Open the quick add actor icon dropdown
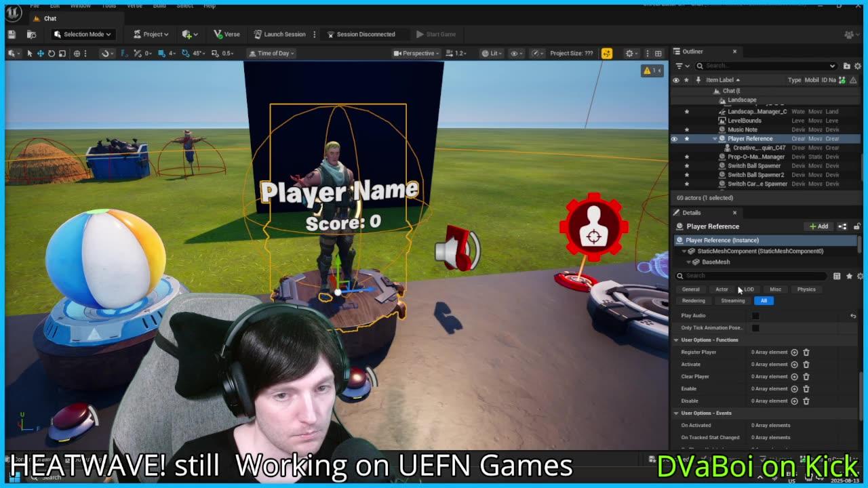Viewport: 868px width, 488px height. click(x=190, y=34)
